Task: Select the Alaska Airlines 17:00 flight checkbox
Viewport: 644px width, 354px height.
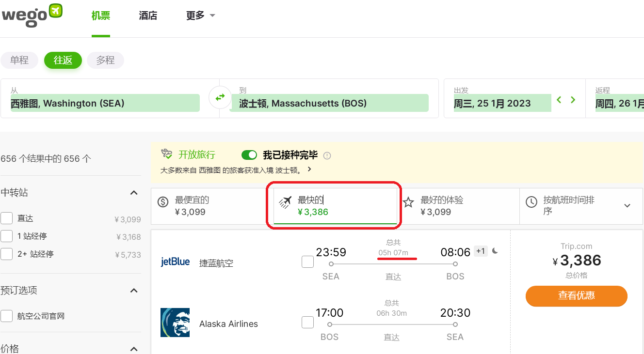Action: [x=307, y=323]
